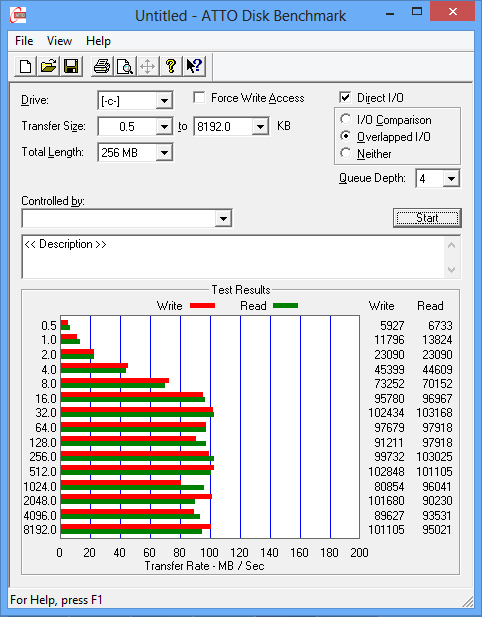Print the benchmark results icon
Viewport: 482px width, 617px height.
point(102,66)
